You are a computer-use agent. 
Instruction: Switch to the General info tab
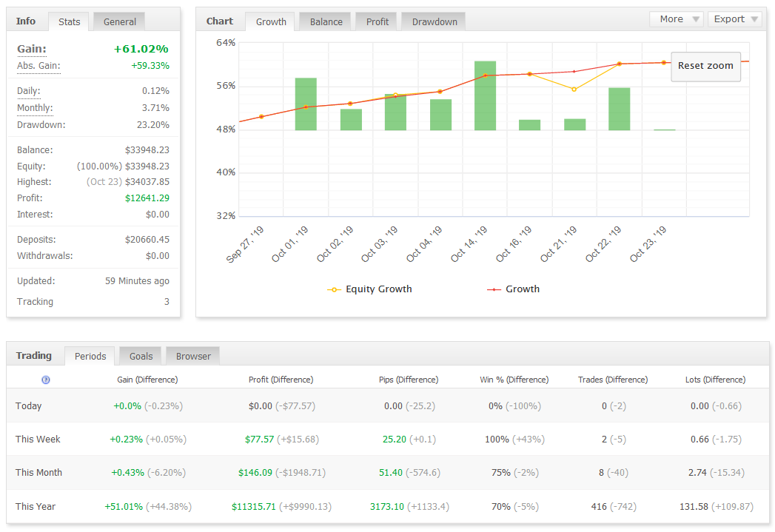pos(120,21)
